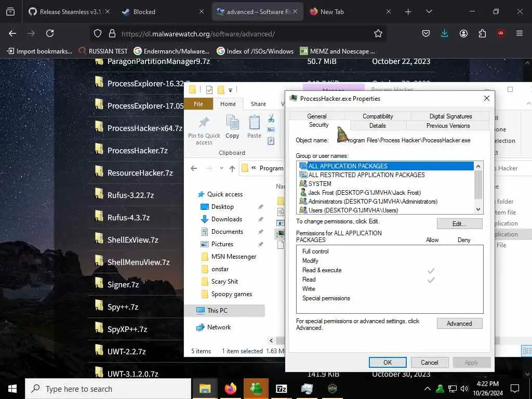Open a new browser tab with plus
Screen dimensions: 532x399
(x=408, y=12)
